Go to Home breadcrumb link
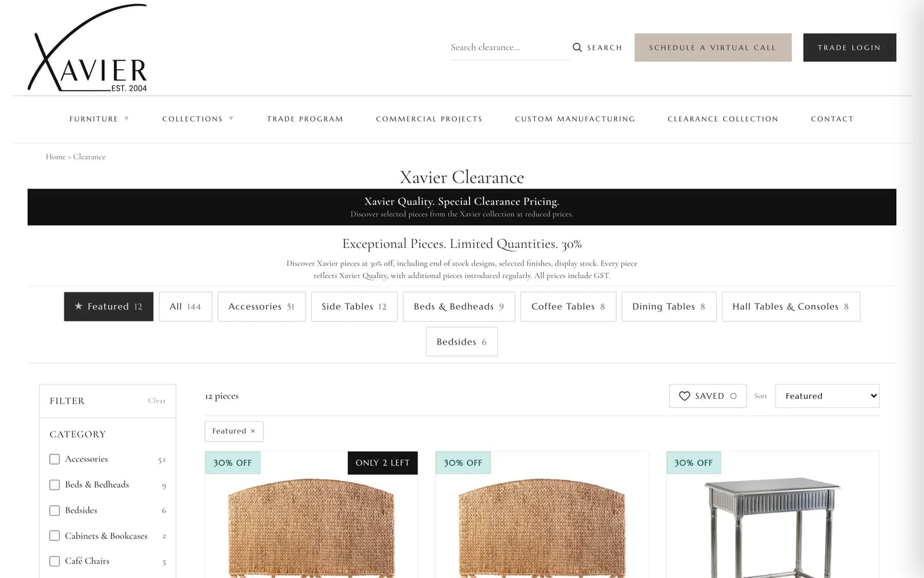The width and height of the screenshot is (924, 578). coord(55,157)
